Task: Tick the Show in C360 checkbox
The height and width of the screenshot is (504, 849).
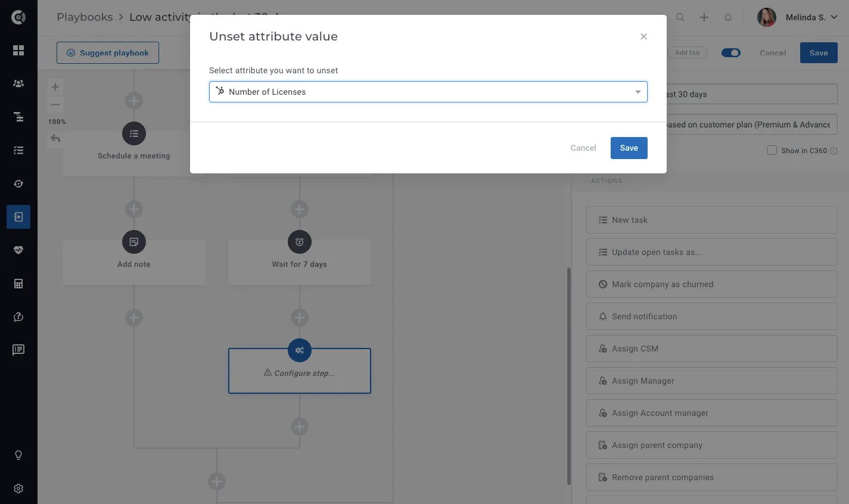Action: pyautogui.click(x=772, y=150)
